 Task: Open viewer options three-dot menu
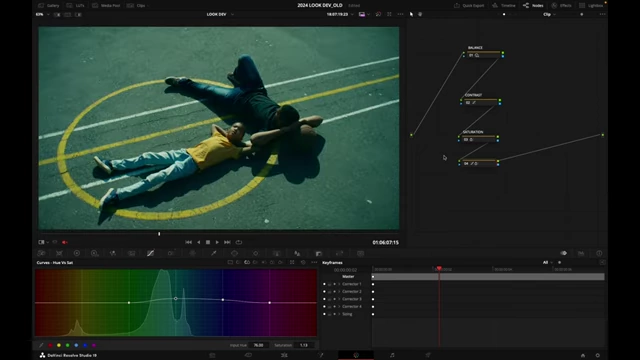pos(400,14)
